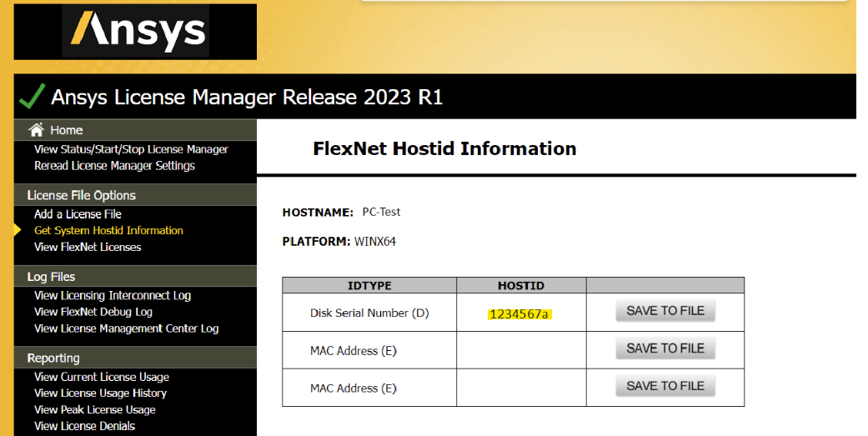Open View Licensing Interconnect Log

point(113,296)
